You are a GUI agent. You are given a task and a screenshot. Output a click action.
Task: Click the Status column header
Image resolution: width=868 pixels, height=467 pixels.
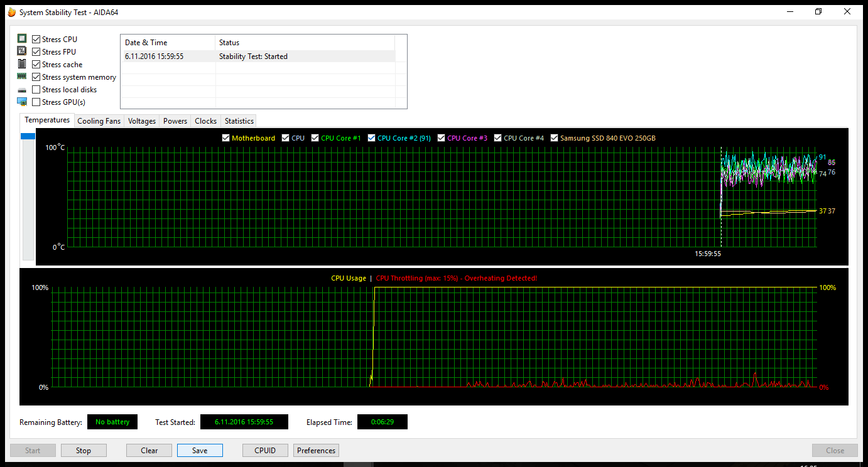pos(305,43)
